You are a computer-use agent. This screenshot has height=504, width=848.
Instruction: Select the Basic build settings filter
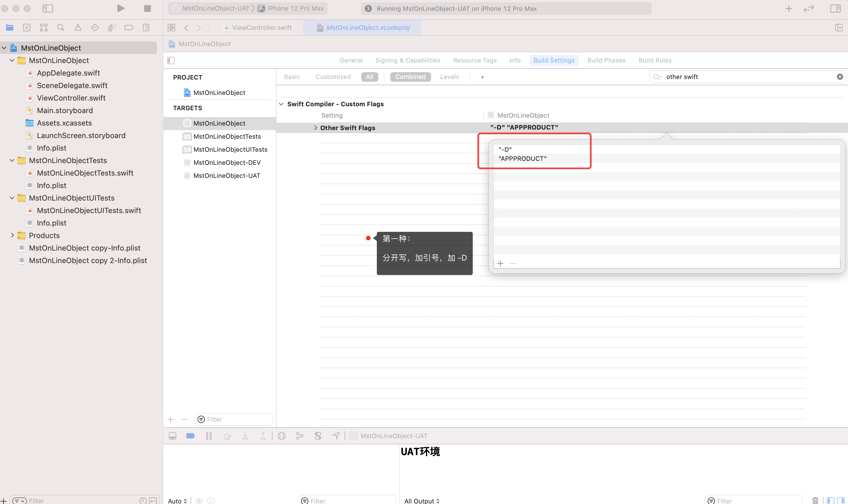point(292,76)
